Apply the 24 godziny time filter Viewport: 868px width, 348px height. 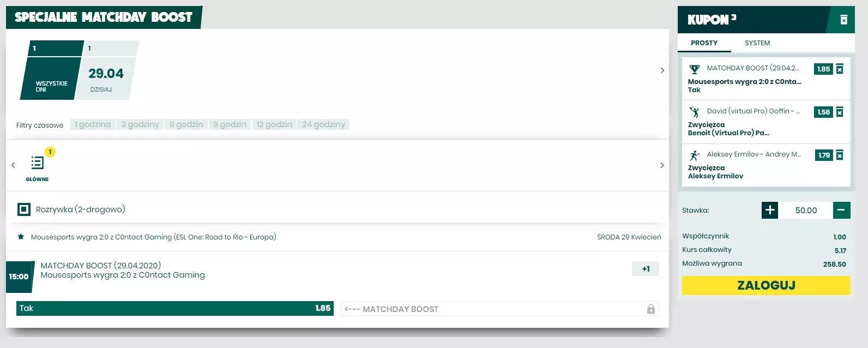click(324, 124)
